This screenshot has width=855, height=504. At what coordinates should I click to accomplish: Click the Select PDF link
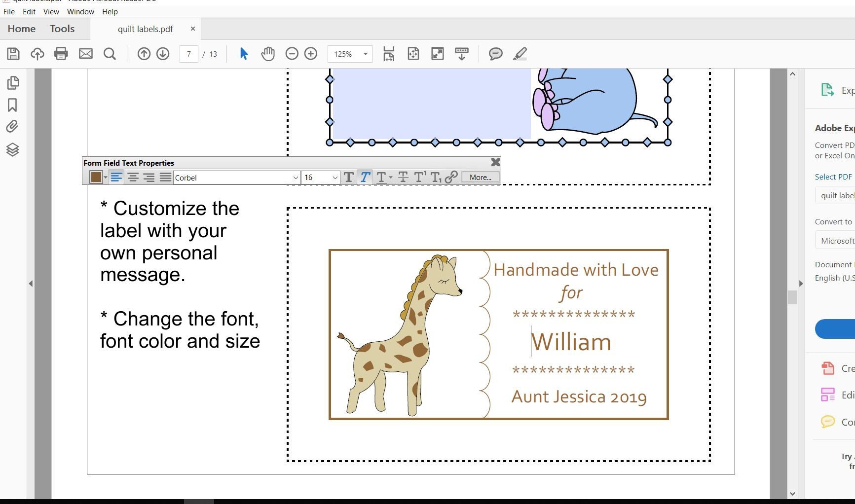click(833, 177)
